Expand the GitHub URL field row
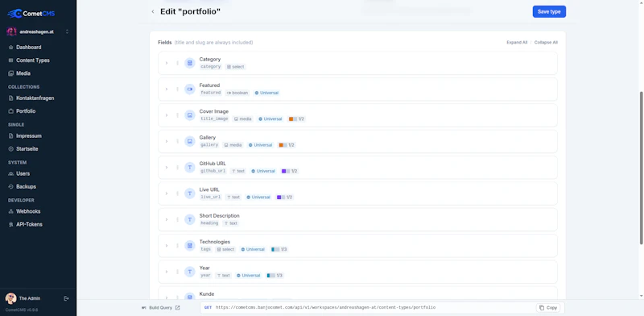The image size is (644, 316). [x=167, y=168]
